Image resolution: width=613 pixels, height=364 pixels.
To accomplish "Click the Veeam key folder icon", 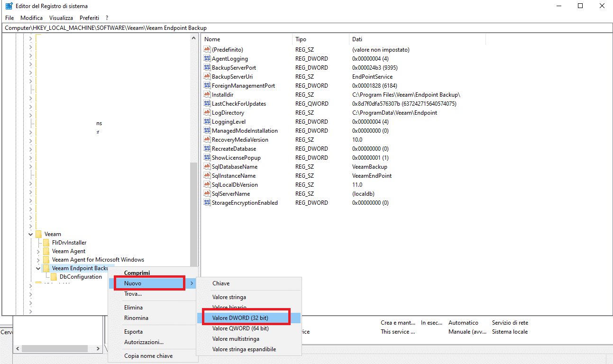I will click(38, 234).
